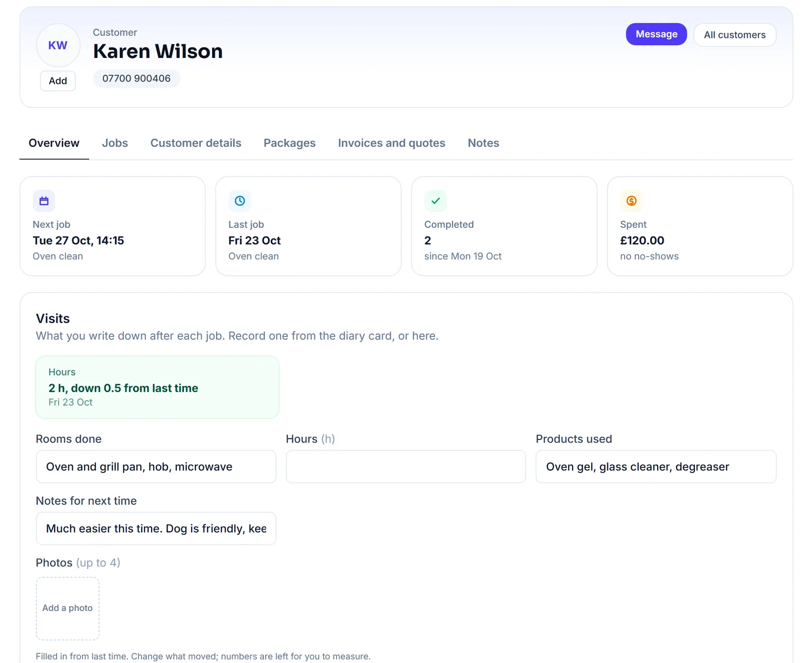Click the All customers button
Image resolution: width=812 pixels, height=663 pixels.
pyautogui.click(x=735, y=35)
